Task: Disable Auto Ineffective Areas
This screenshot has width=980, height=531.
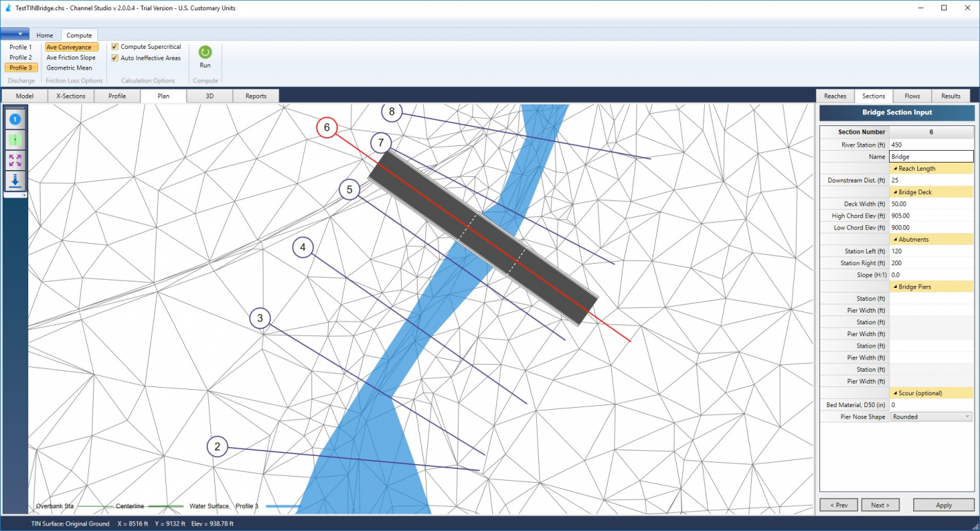Action: click(x=114, y=57)
